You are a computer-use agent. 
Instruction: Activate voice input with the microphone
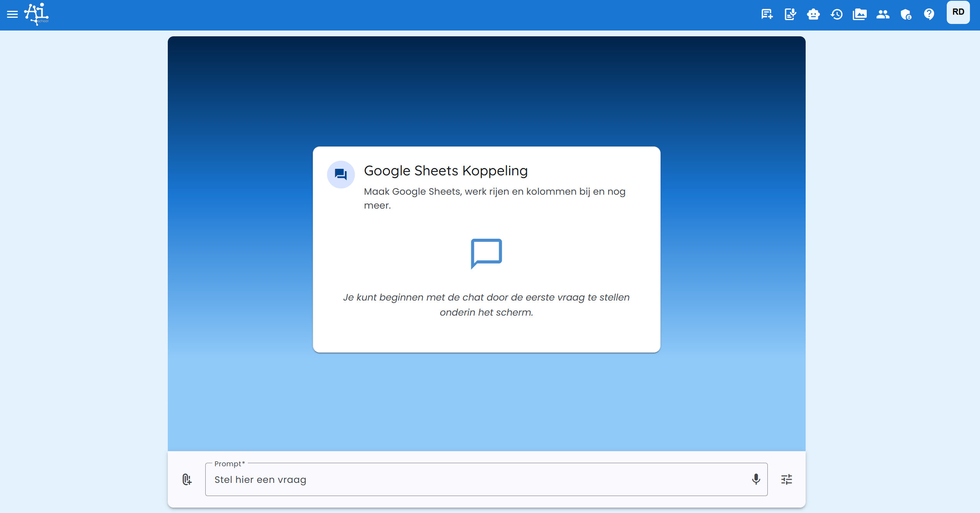pos(756,479)
